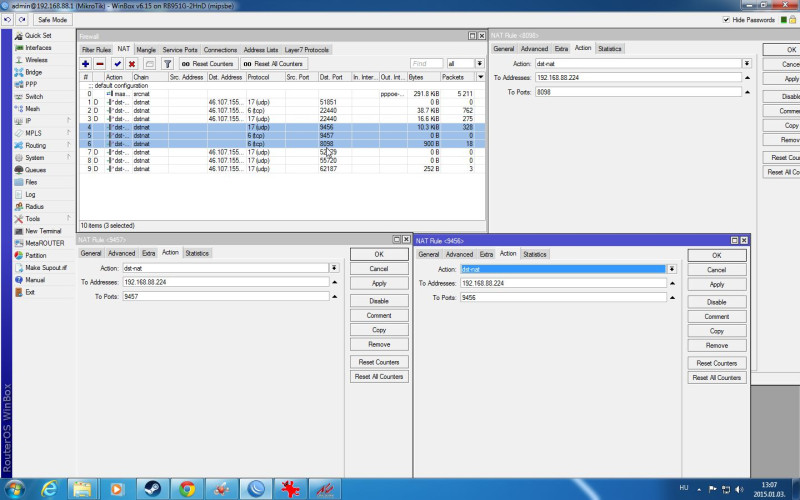Click Reset Counters in Firewall toolbar

(208, 64)
